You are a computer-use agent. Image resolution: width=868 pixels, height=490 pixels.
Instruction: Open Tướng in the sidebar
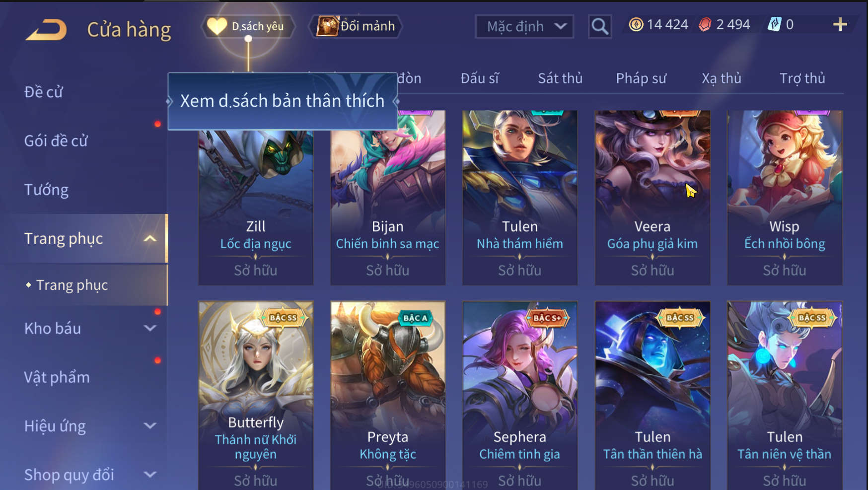tap(47, 190)
